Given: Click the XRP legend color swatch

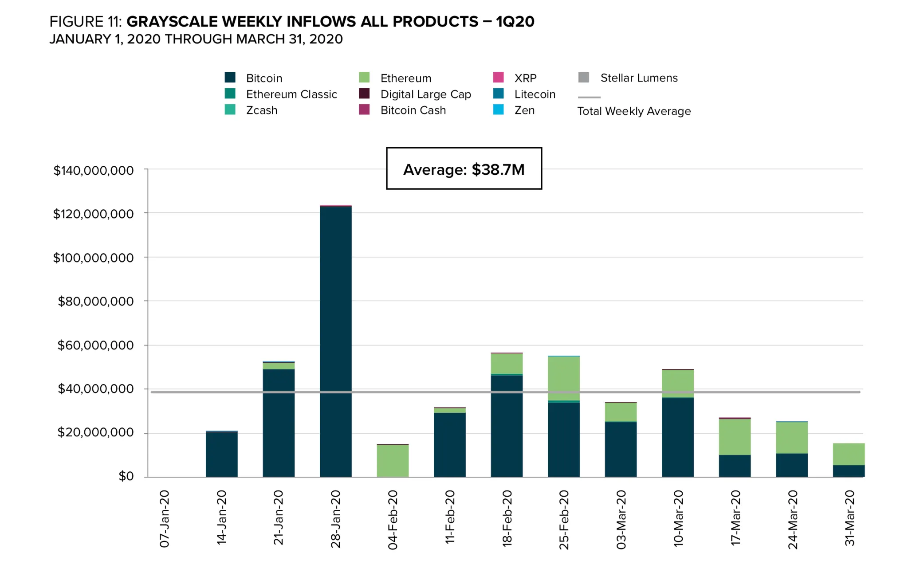Looking at the screenshot, I should tap(498, 78).
